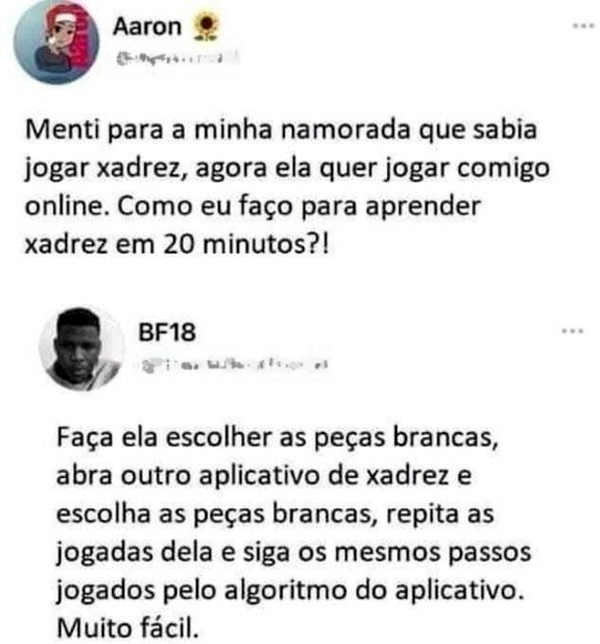
Task: Click the closing words "Muito fácil."
Action: tap(128, 628)
